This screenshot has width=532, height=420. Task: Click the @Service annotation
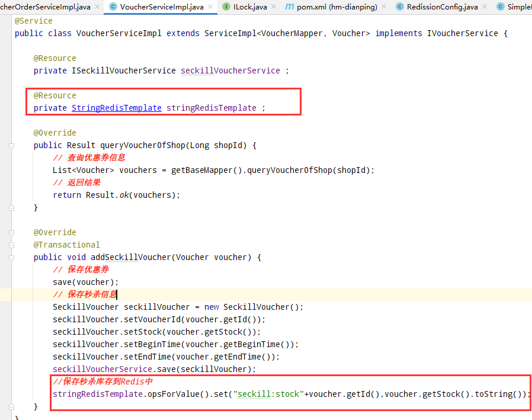pos(34,21)
